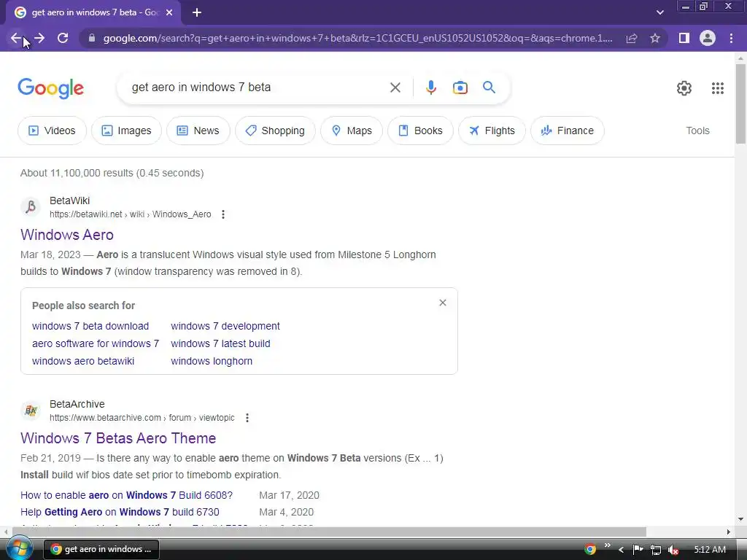747x560 pixels.
Task: Open 'How to enable aero on Windows 7 Build 6608?'
Action: pyautogui.click(x=127, y=495)
